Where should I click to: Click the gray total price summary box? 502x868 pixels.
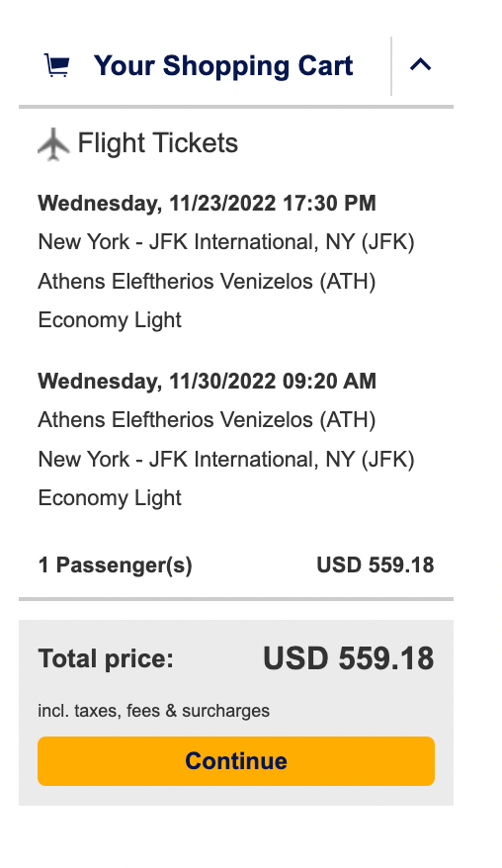point(236,713)
